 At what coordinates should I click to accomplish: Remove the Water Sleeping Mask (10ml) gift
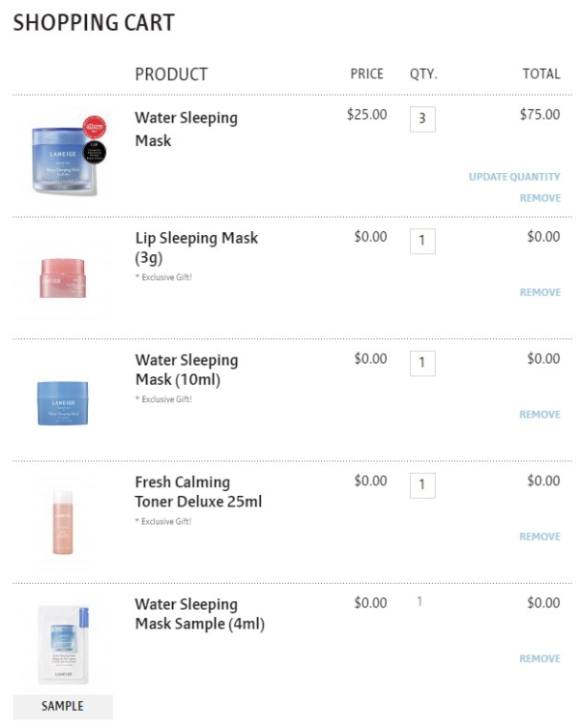click(x=540, y=415)
